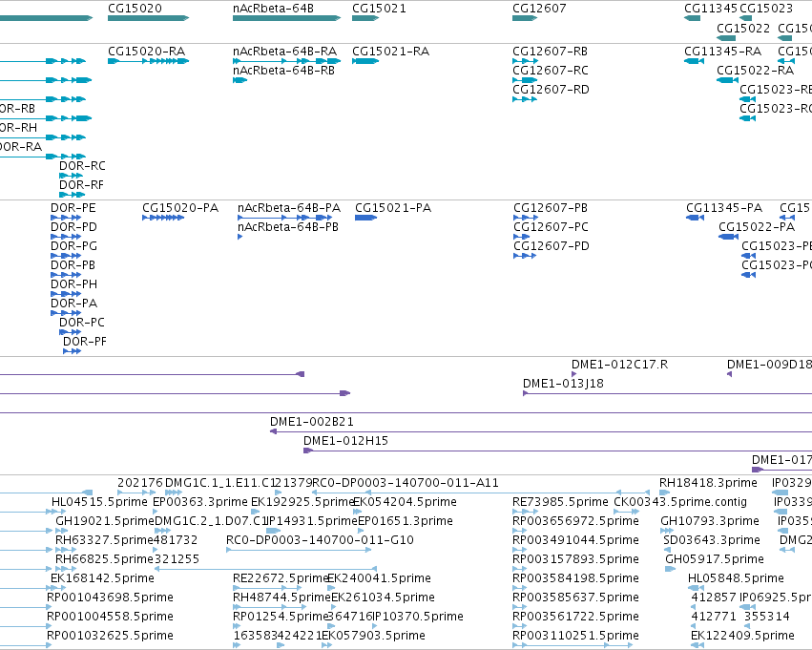Click the GH10793.3prime EST label

click(710, 521)
